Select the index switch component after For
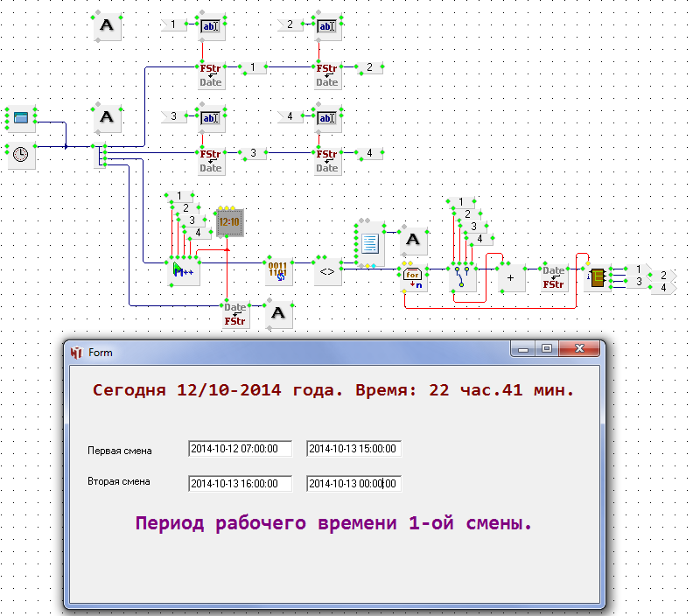 click(x=461, y=276)
